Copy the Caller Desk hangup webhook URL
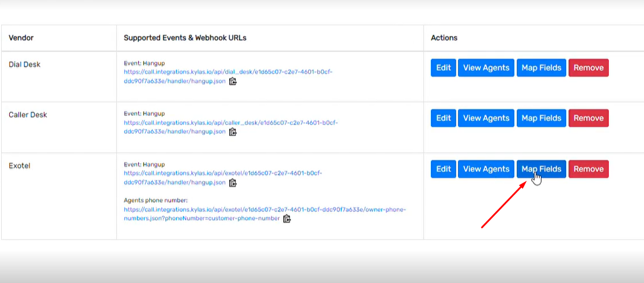This screenshot has height=283, width=644. (233, 132)
